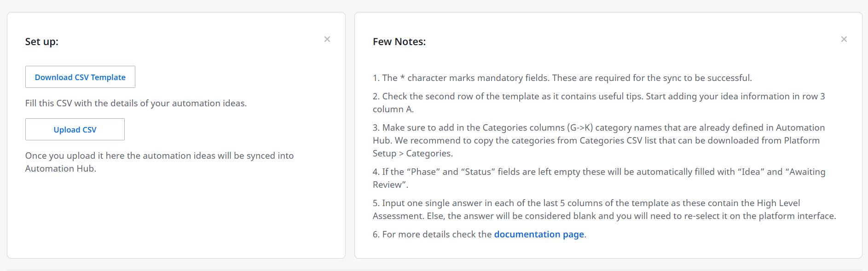Click note 2 about the template's second row
Image resolution: width=868 pixels, height=271 pixels.
599,103
